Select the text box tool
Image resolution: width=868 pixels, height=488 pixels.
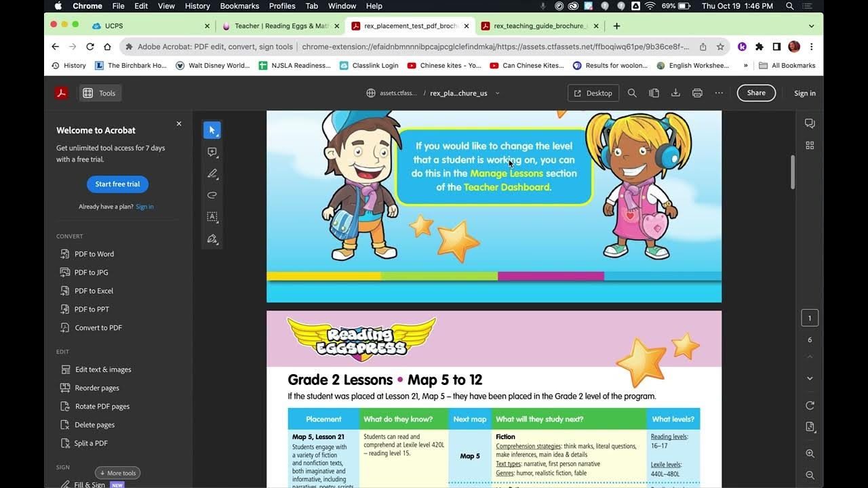212,217
